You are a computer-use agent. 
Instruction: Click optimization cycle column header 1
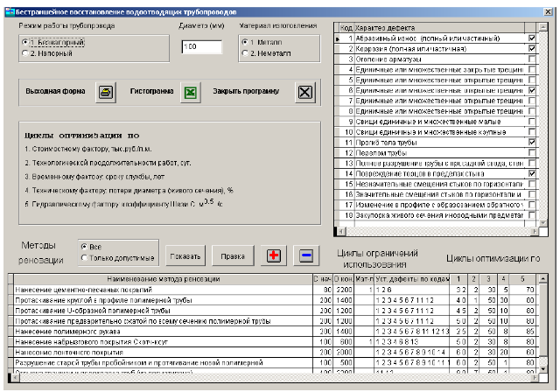(x=458, y=279)
